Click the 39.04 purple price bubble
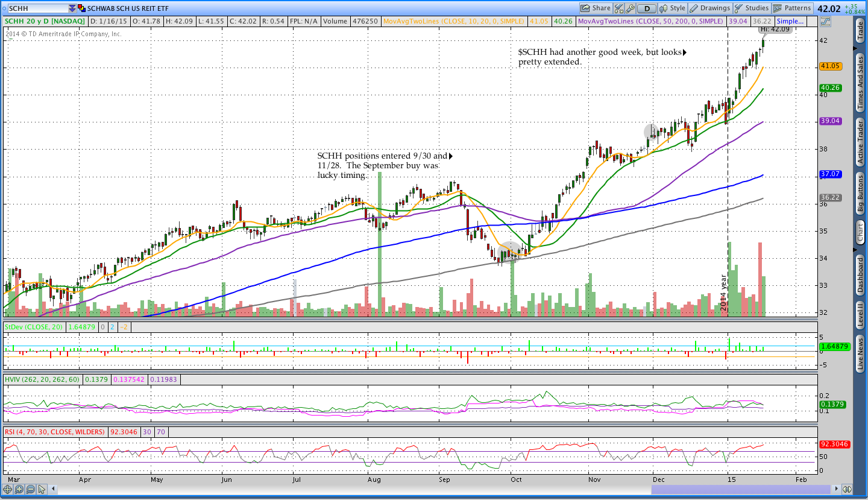Viewport: 868px width, 500px height. 831,121
